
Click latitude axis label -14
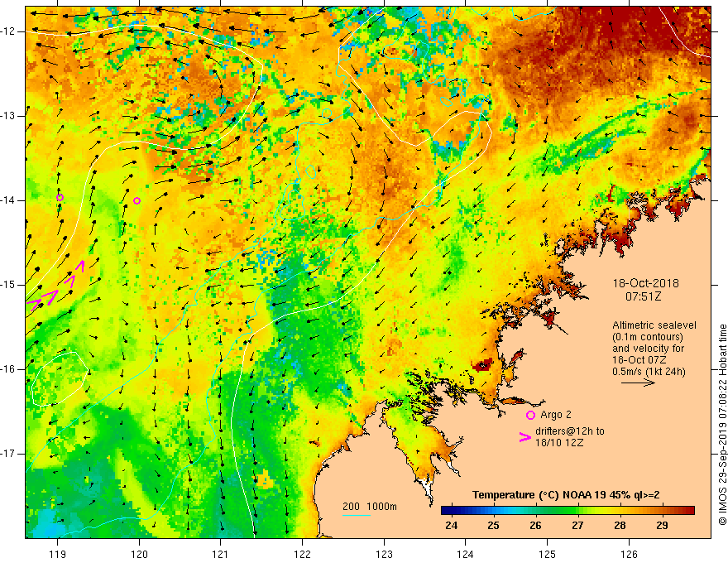[8, 200]
